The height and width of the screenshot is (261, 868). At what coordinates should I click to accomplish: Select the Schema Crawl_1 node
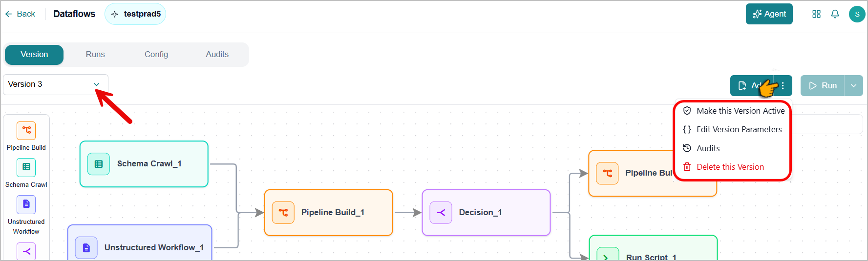tap(144, 164)
